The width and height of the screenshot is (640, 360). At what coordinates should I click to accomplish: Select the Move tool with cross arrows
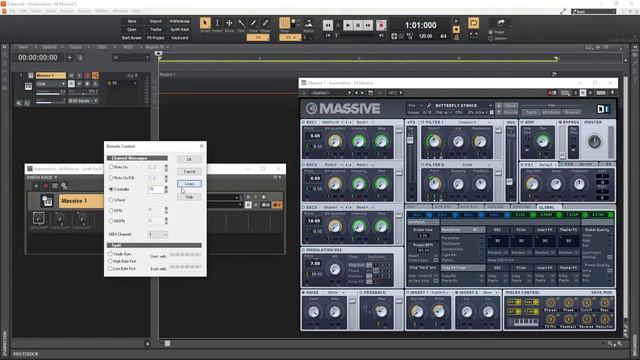click(x=229, y=23)
